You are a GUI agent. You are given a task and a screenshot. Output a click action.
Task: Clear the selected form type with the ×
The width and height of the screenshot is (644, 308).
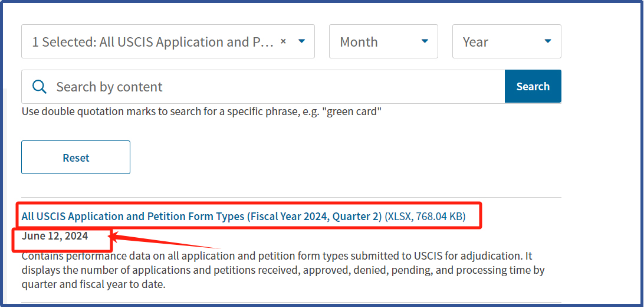coord(283,41)
